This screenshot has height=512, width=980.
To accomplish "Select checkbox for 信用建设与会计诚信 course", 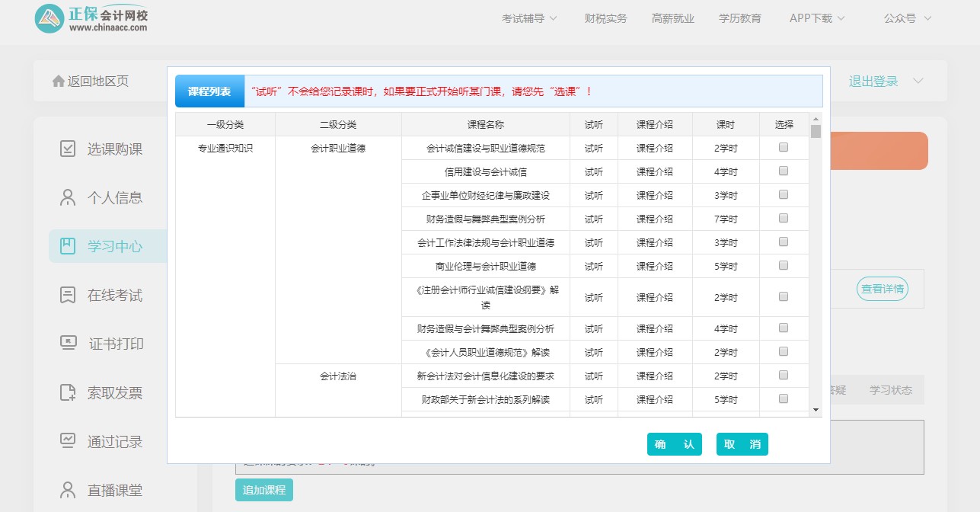I will click(783, 171).
